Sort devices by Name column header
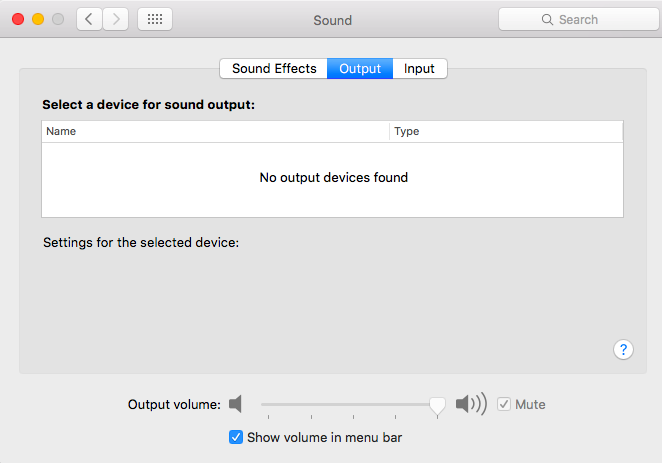The image size is (662, 463). pyautogui.click(x=215, y=131)
